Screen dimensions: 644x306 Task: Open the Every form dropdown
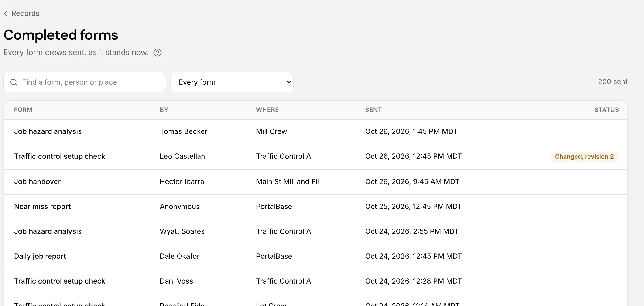pos(232,82)
